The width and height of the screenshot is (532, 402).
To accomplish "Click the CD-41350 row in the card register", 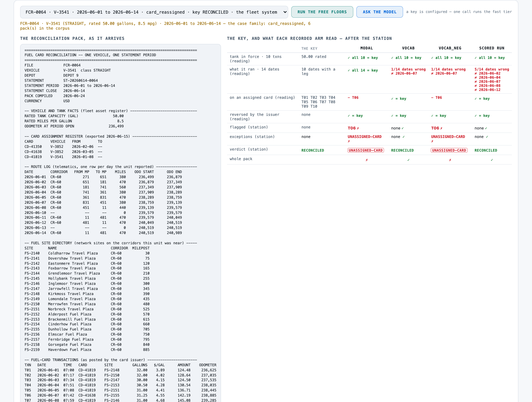I will pos(63,146).
